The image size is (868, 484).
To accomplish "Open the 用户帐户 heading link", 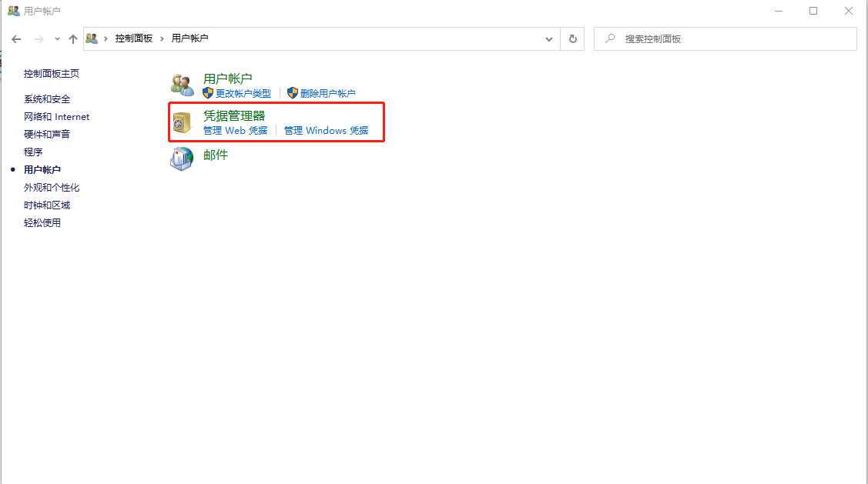I will point(227,78).
